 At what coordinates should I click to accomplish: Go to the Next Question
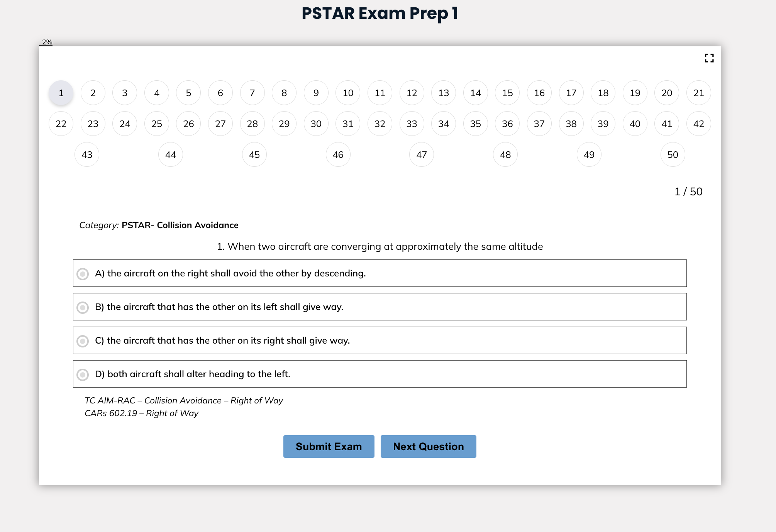[428, 446]
